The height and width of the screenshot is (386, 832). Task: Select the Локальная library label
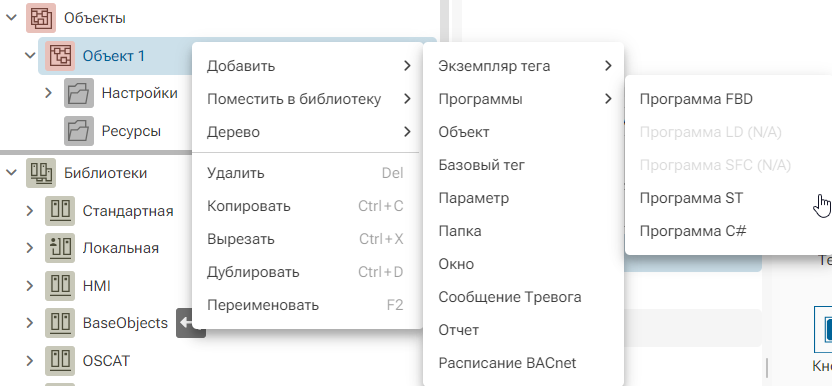click(x=120, y=248)
